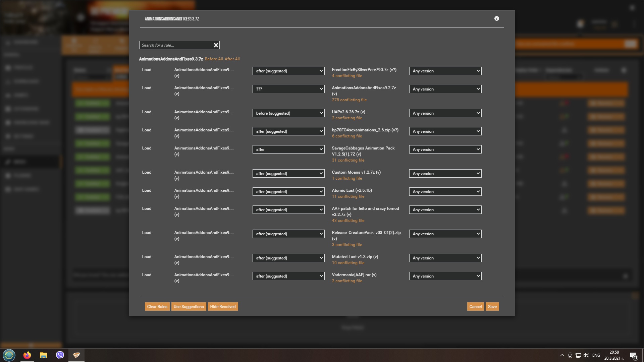Image resolution: width=644 pixels, height=362 pixels.
Task: Click the Clear Rules button
Action: (x=157, y=307)
